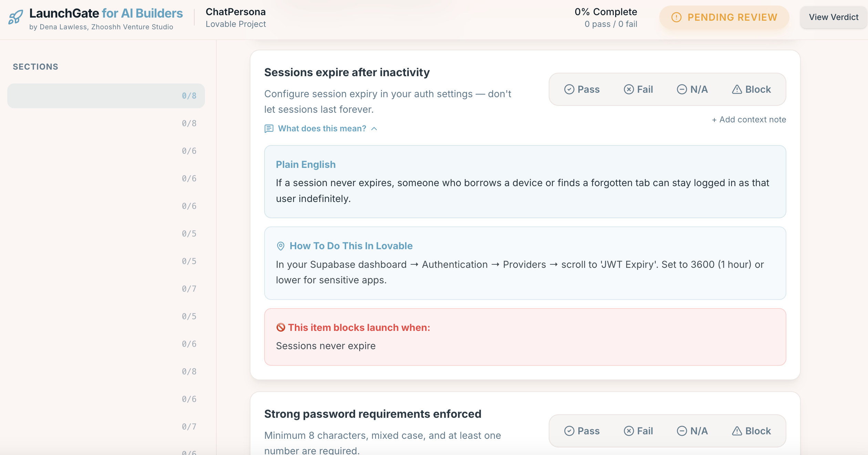The image size is (868, 455).
Task: Collapse the 'What does this mean?' explanation
Action: click(x=322, y=129)
